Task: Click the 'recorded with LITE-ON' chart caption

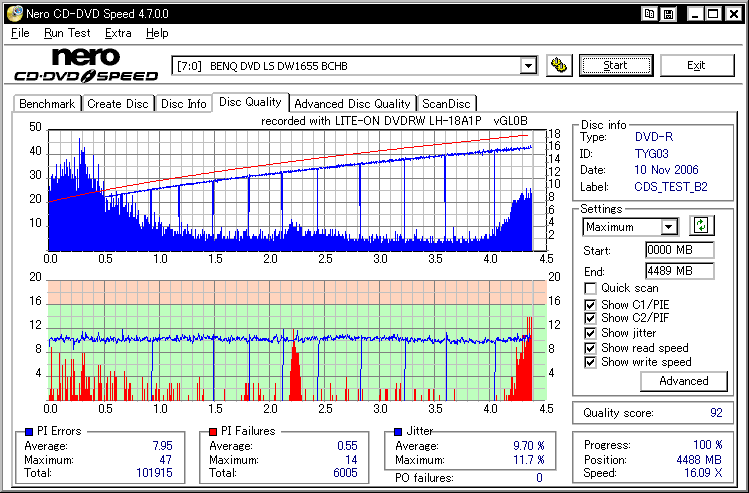Action: coord(394,121)
